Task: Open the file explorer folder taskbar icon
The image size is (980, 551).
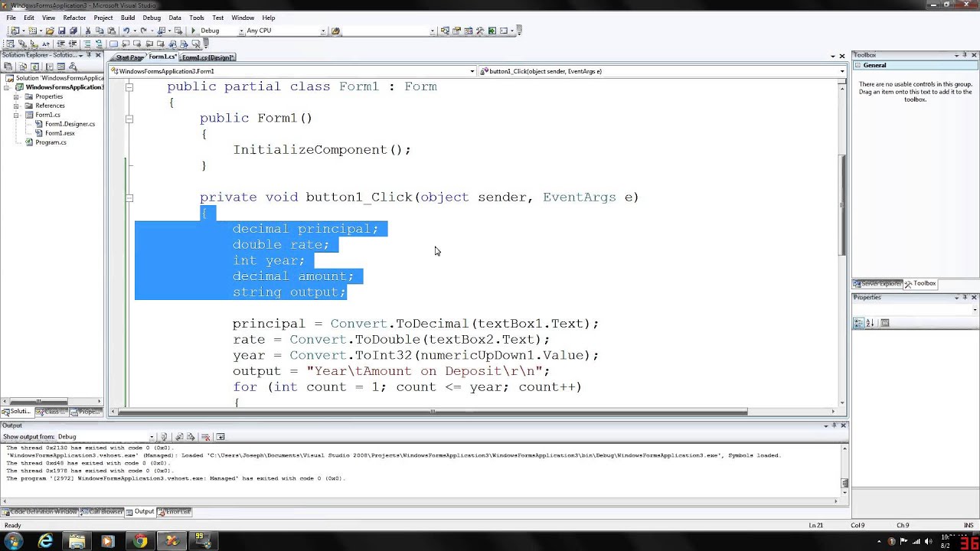Action: [77, 540]
